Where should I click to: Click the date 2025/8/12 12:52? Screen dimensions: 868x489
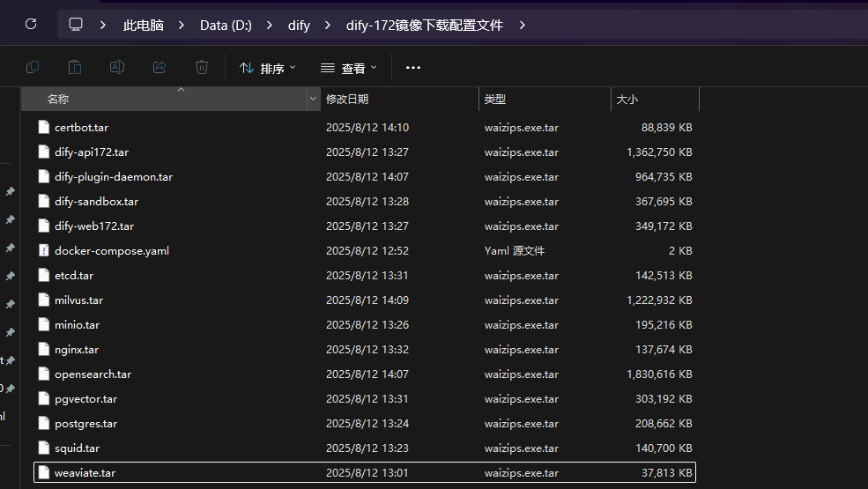click(x=367, y=250)
